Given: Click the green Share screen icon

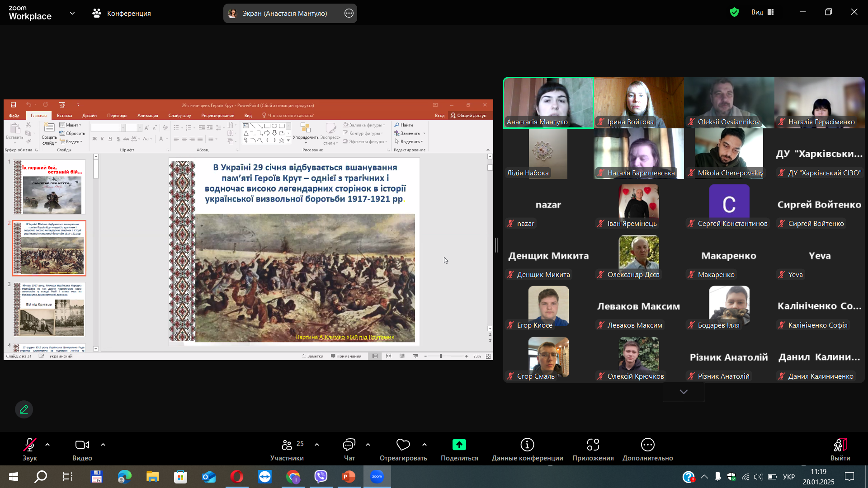Looking at the screenshot, I should tap(459, 445).
